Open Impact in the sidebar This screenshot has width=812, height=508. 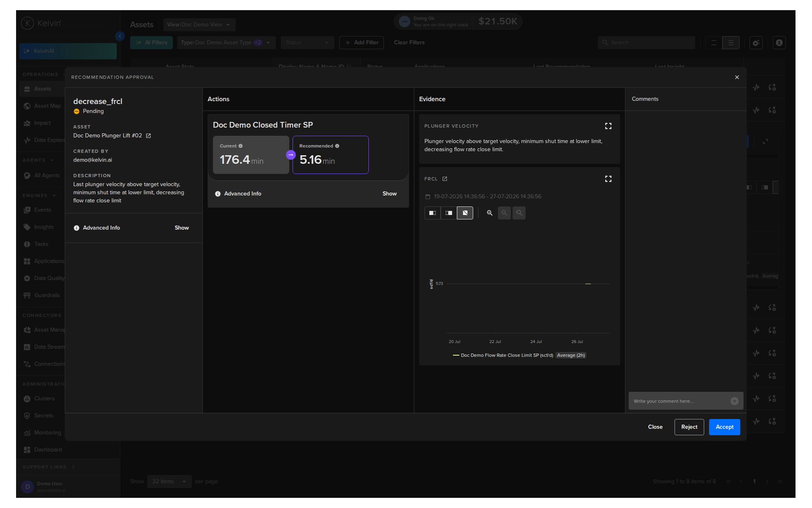pyautogui.click(x=42, y=123)
